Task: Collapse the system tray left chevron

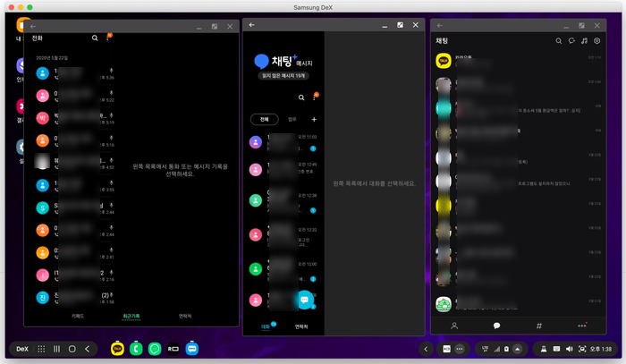Action: coord(426,349)
